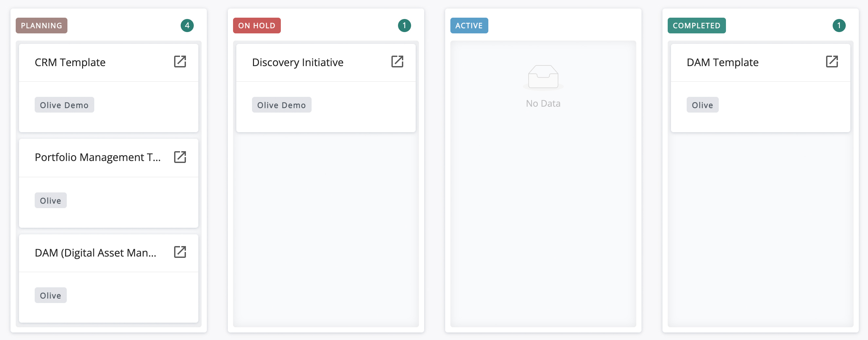Open DAM Template external link icon
The image size is (868, 340).
pyautogui.click(x=832, y=62)
